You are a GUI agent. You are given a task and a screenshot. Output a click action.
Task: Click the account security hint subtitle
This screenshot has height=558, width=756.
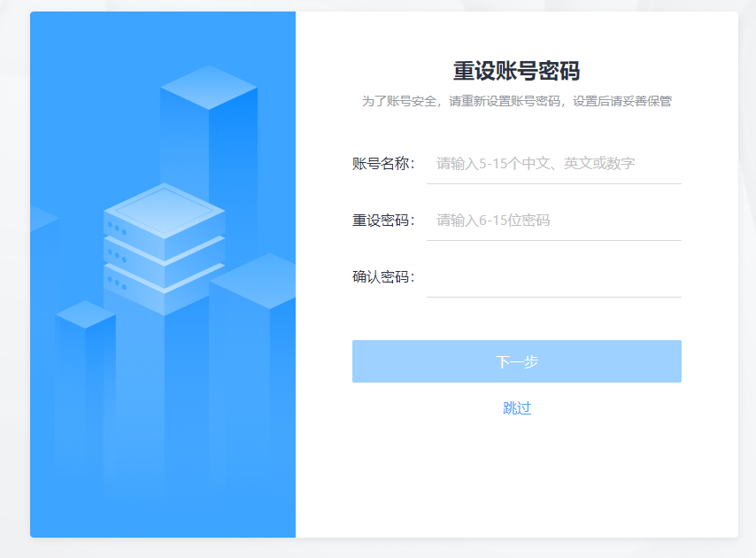[516, 101]
